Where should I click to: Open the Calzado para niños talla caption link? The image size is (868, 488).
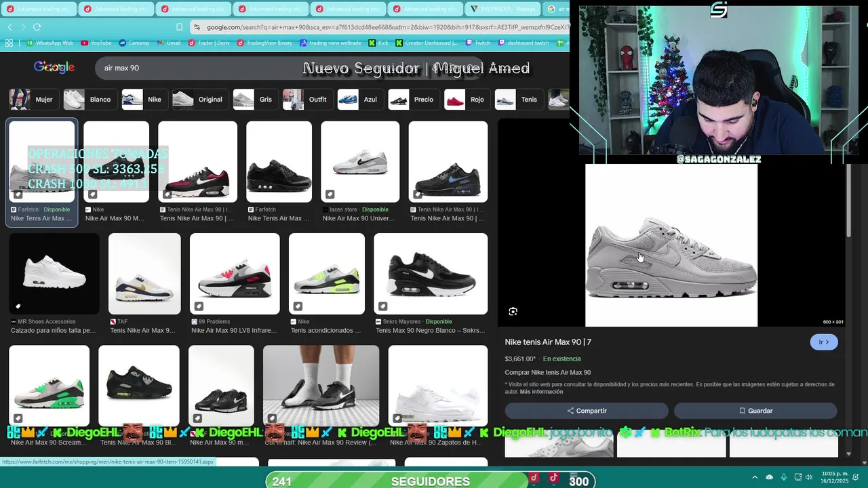pos(54,331)
